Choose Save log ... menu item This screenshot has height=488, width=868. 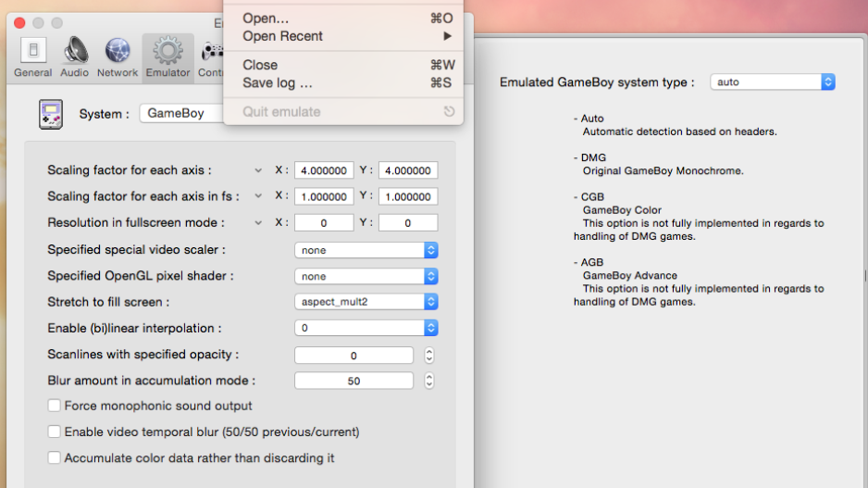[343, 82]
